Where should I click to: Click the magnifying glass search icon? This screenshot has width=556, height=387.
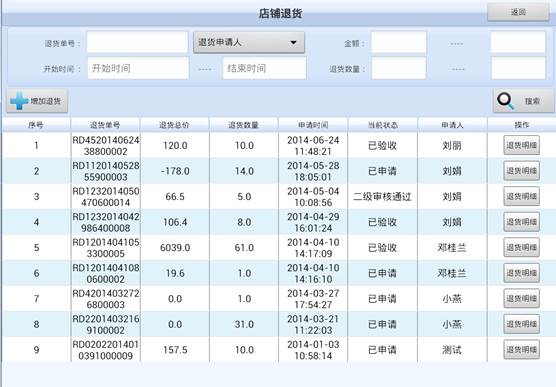tap(505, 101)
